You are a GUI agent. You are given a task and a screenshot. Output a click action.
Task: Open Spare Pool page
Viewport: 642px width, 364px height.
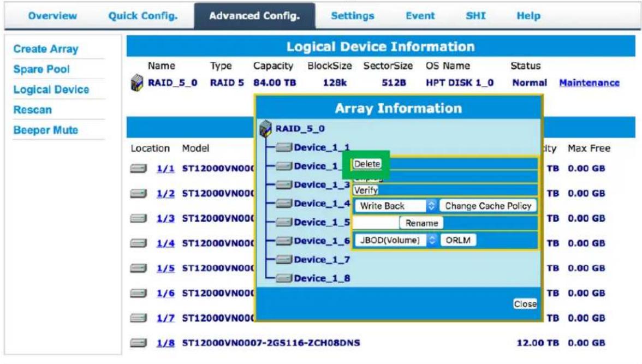pyautogui.click(x=41, y=69)
